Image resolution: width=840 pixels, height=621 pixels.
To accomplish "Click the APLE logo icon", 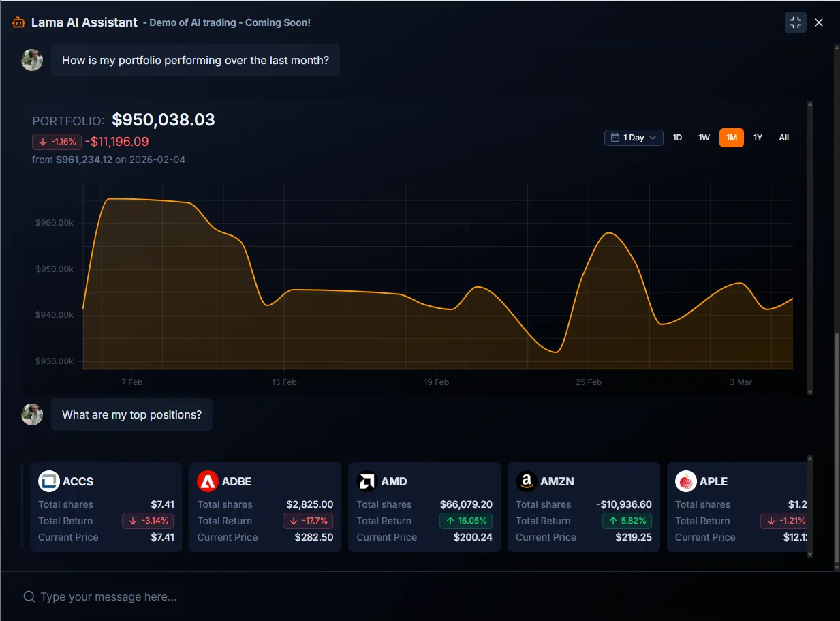I will tap(685, 481).
